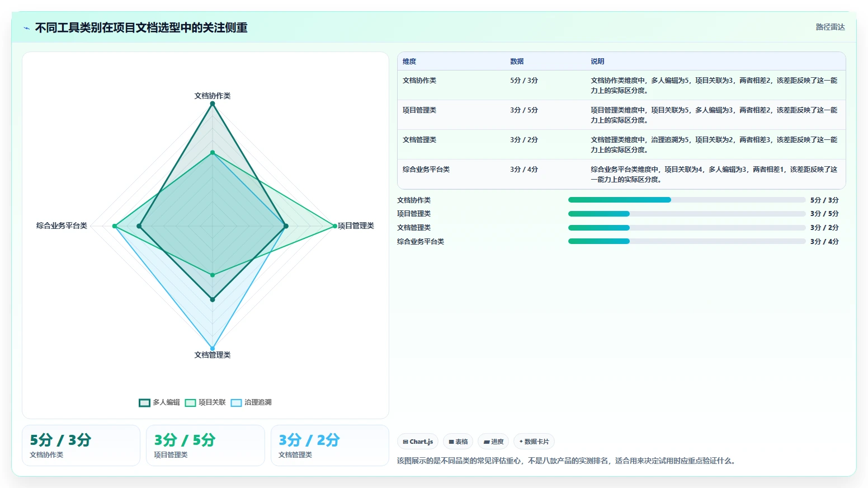Click the 5分 / 3分 data card
868x488 pixels.
tap(81, 445)
